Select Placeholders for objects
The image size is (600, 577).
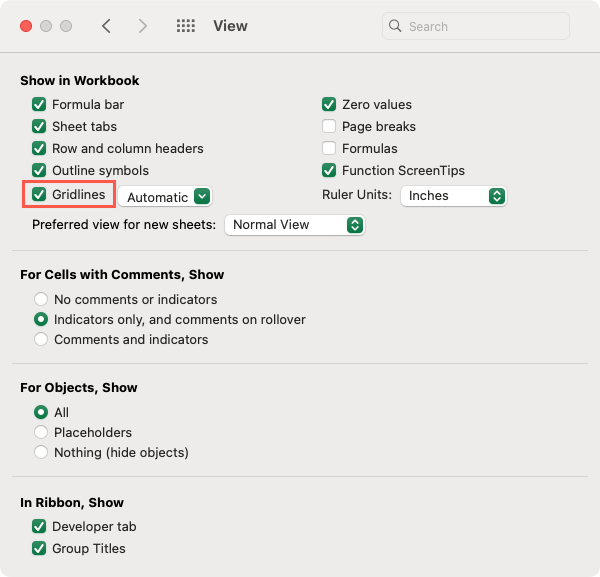41,432
